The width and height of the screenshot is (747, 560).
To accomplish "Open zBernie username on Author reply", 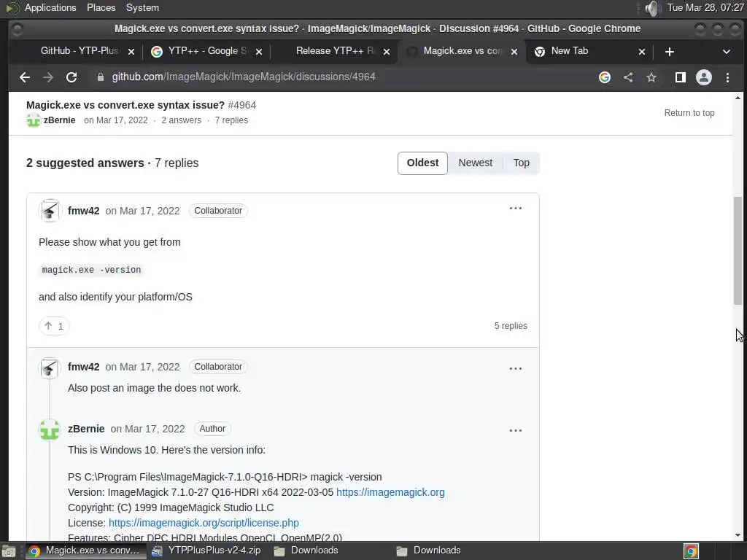I will 86,429.
